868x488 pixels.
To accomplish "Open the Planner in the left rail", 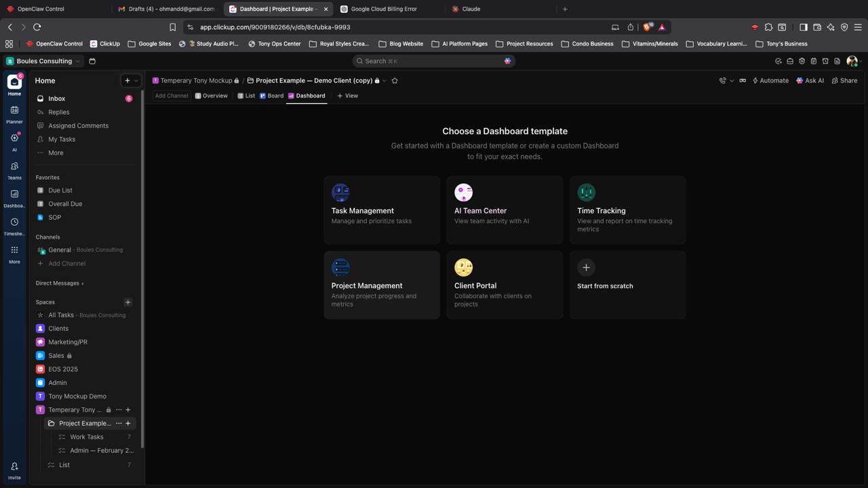I will point(14,113).
